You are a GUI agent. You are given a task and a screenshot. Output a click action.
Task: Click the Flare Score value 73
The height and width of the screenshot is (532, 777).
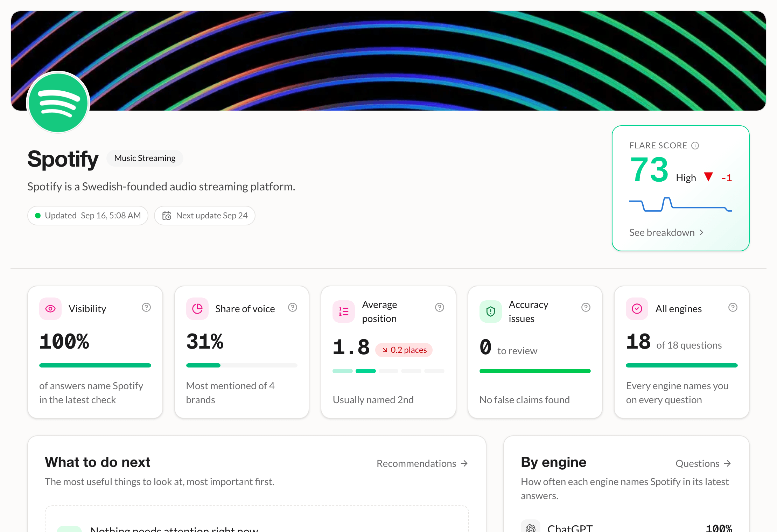(649, 170)
